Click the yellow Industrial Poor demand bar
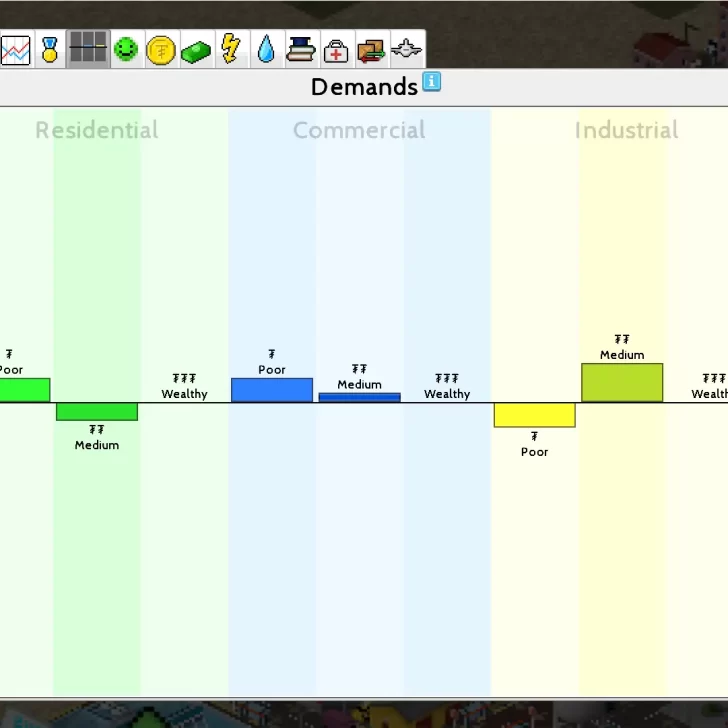This screenshot has height=728, width=728. (x=534, y=415)
